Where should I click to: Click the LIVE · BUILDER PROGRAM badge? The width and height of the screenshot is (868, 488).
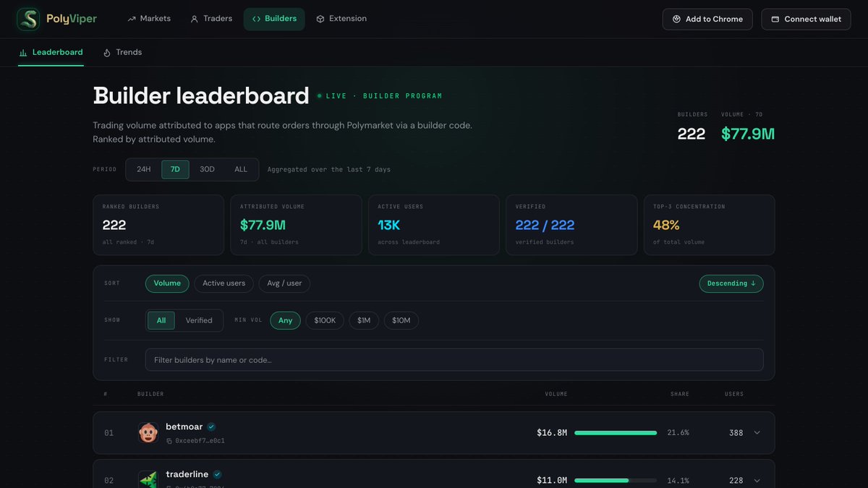380,96
